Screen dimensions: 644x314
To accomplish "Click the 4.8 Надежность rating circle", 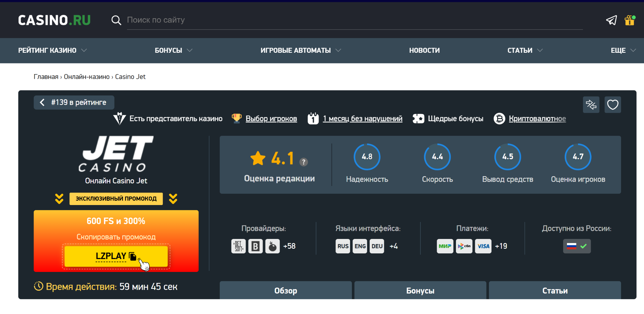I will tap(367, 157).
